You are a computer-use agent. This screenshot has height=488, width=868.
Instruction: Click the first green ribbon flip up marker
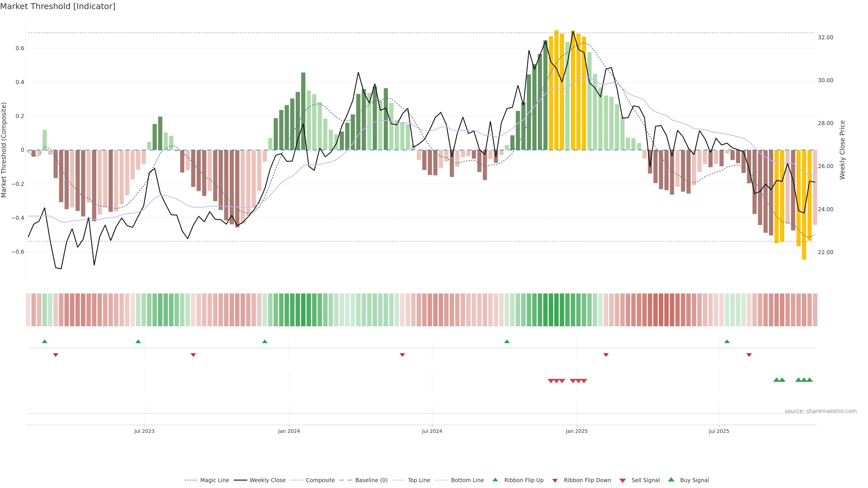click(45, 342)
